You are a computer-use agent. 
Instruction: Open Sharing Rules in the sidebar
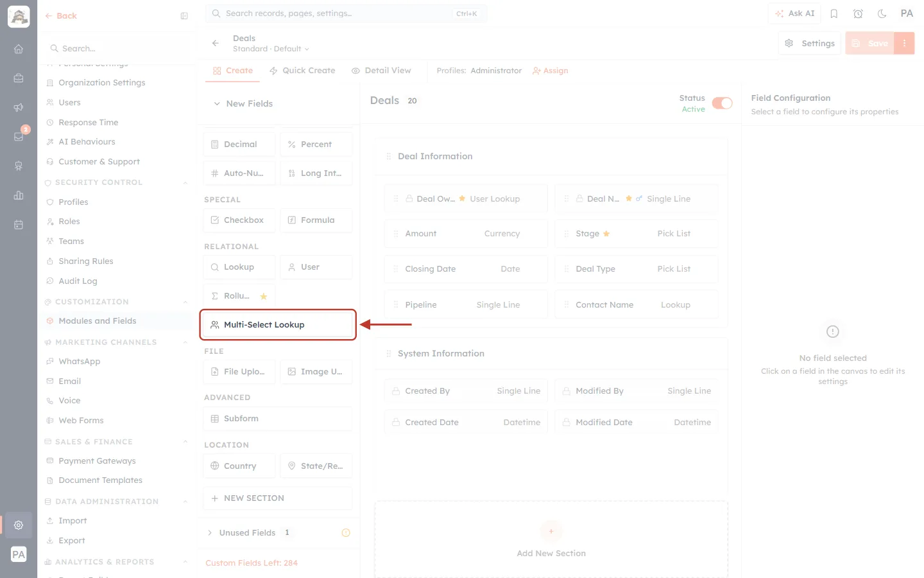[86, 261]
